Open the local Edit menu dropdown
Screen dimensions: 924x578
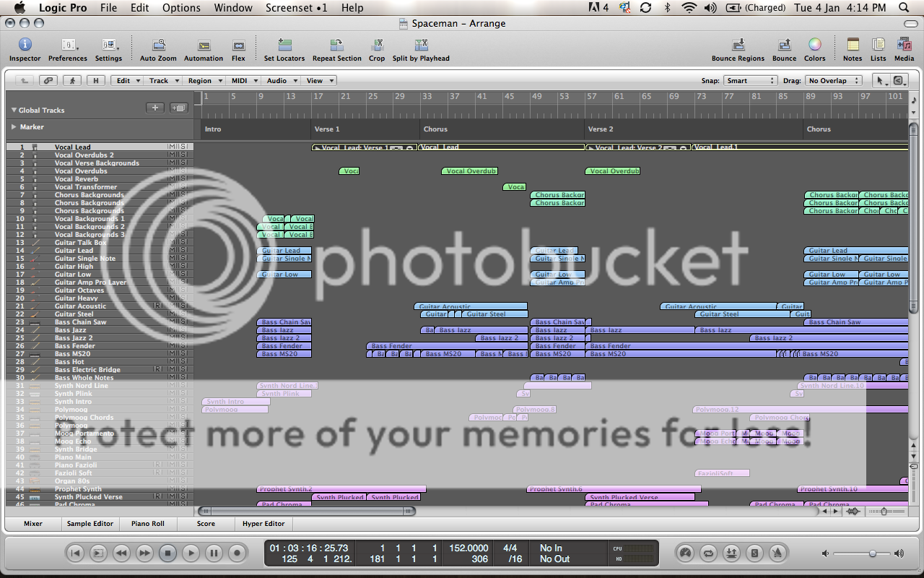coord(127,81)
